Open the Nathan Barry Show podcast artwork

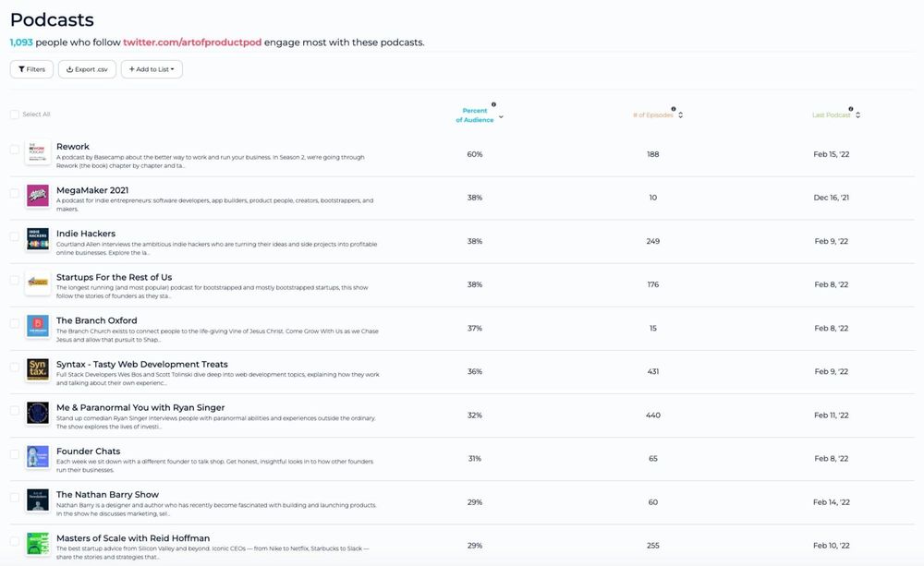coord(37,501)
